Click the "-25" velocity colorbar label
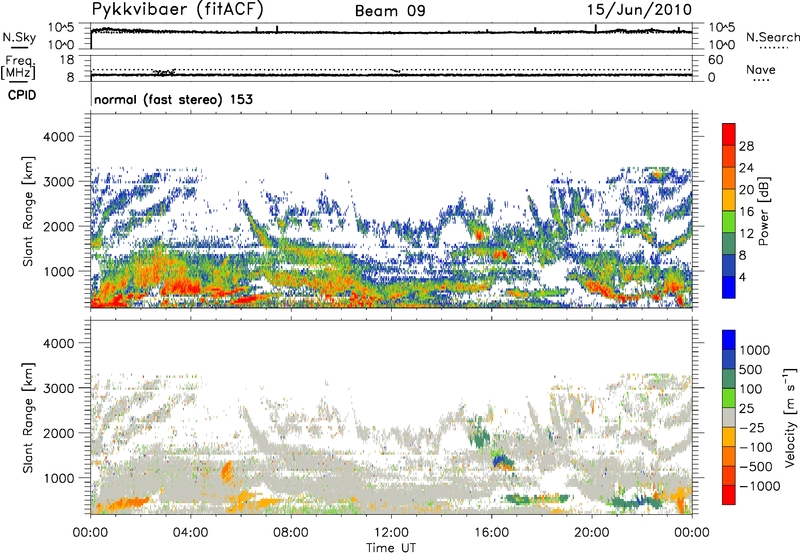Viewport: 800px width, 554px height. pyautogui.click(x=754, y=428)
